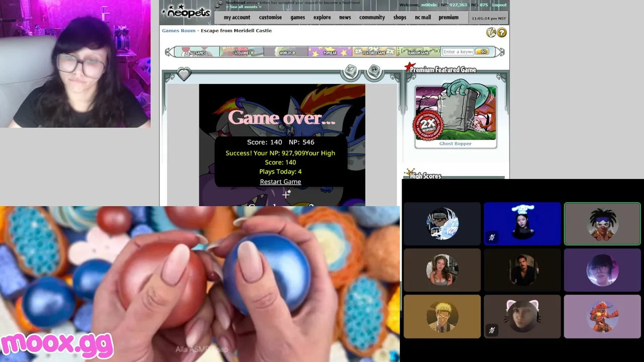Click muted mic icon on blue tile
The width and height of the screenshot is (644, 362).
(492, 237)
